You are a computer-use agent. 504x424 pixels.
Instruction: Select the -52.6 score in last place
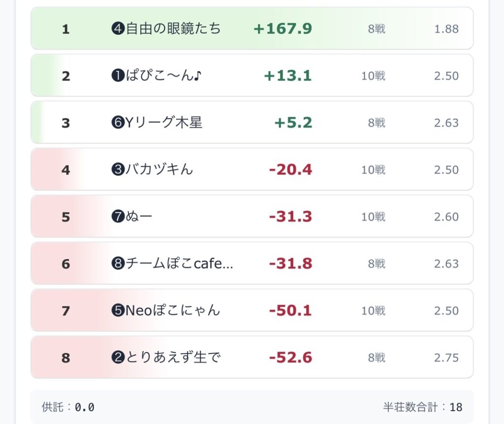[290, 358]
